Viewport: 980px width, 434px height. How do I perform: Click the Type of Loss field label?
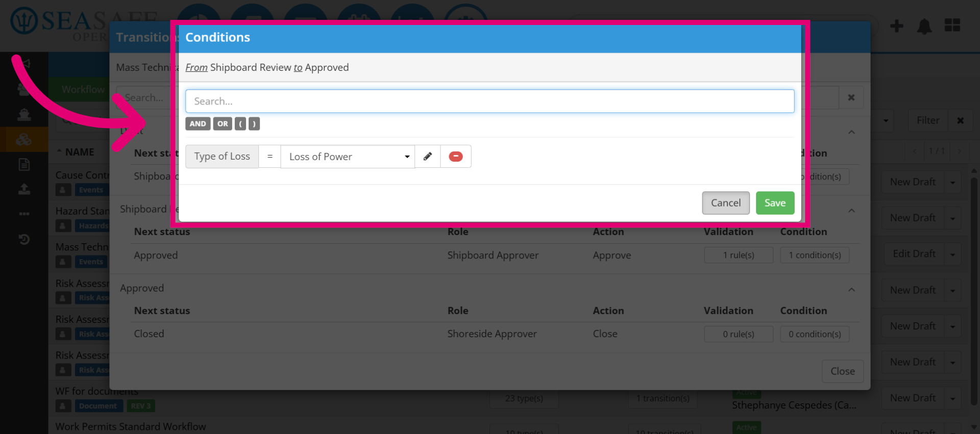(222, 157)
